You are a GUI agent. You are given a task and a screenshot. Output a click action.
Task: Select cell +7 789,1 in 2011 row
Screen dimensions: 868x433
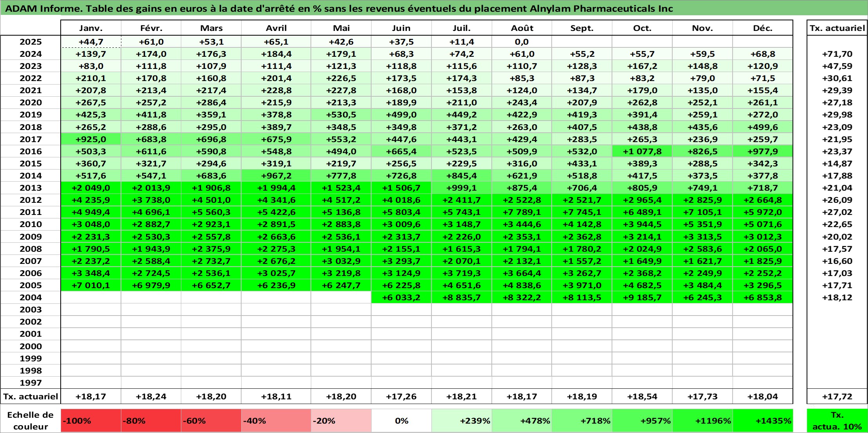pyautogui.click(x=522, y=212)
